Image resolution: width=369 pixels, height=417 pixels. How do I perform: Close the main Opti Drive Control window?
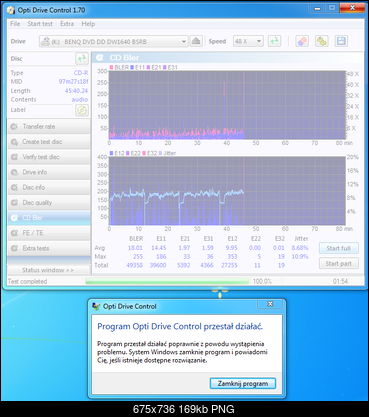point(352,8)
